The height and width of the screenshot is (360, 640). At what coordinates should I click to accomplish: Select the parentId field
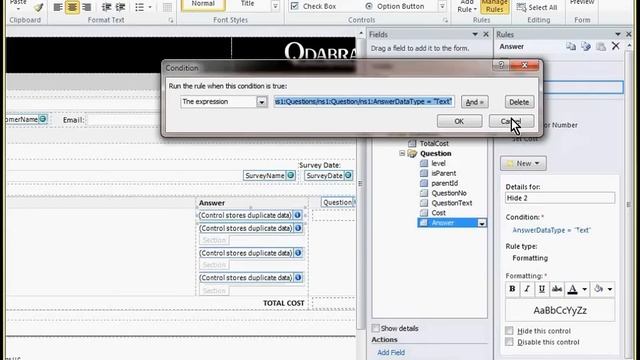[444, 183]
